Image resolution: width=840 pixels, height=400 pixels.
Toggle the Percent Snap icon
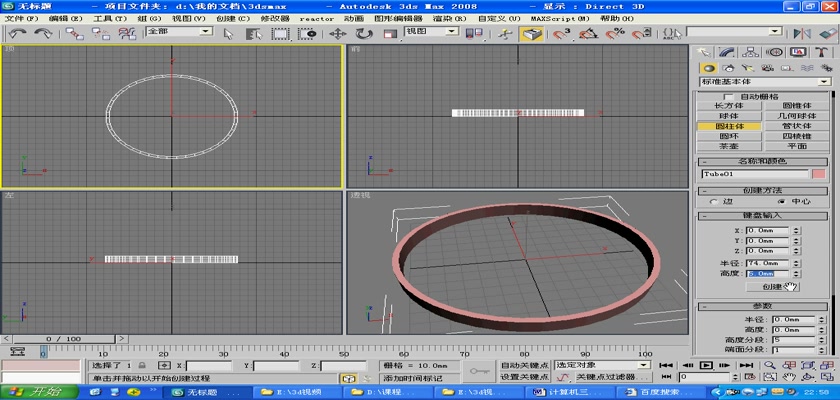point(616,34)
